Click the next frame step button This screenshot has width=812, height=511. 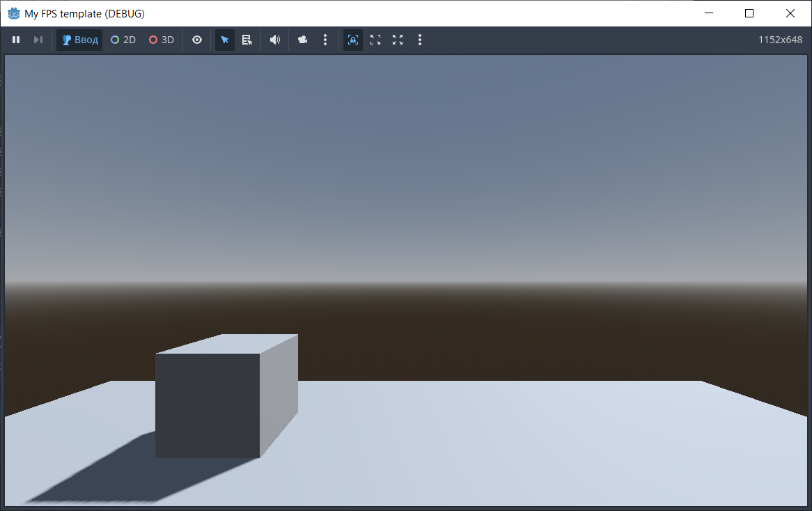[38, 40]
